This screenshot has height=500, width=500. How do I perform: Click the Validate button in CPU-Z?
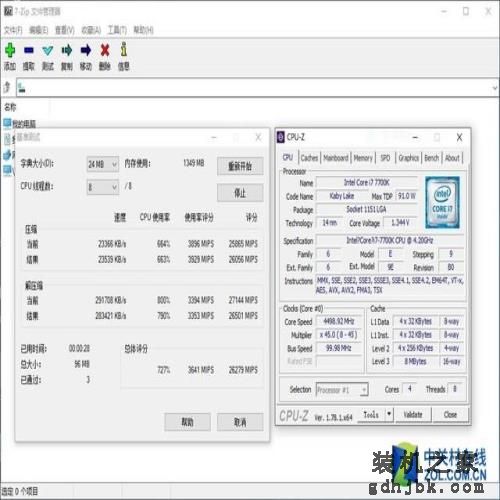(x=413, y=414)
